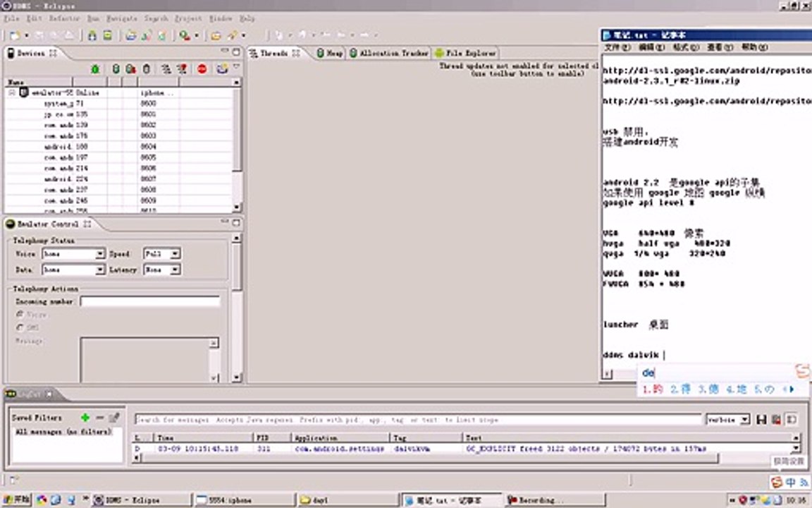Remove the selected LogCat filter with the minus icon
Image resolution: width=812 pixels, height=508 pixels.
pyautogui.click(x=100, y=417)
